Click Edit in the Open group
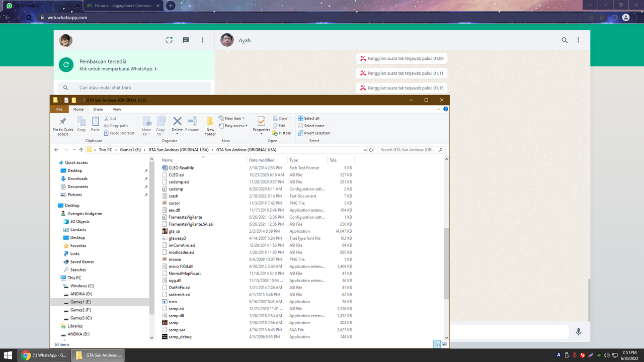Viewport: 644px width, 362px height. tap(279, 126)
